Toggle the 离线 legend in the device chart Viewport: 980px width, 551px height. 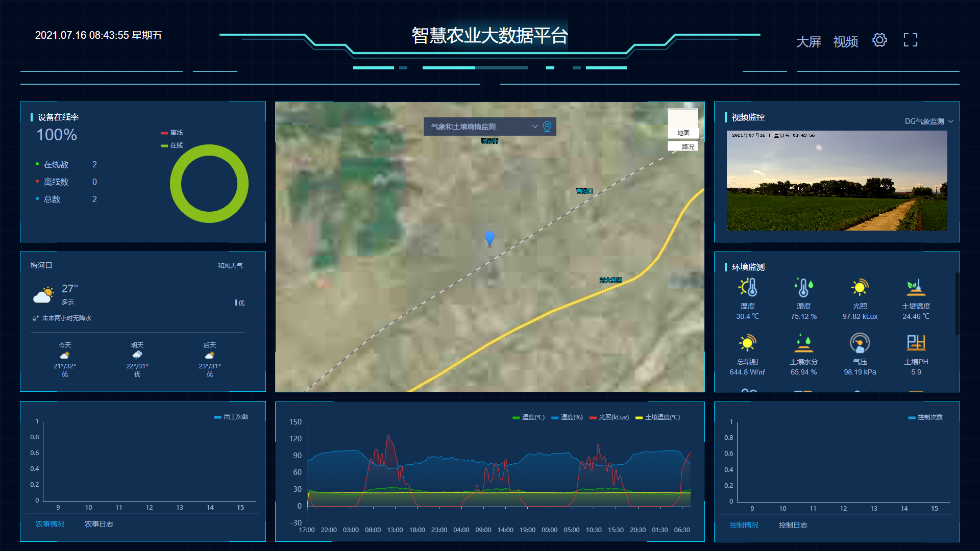(x=172, y=133)
